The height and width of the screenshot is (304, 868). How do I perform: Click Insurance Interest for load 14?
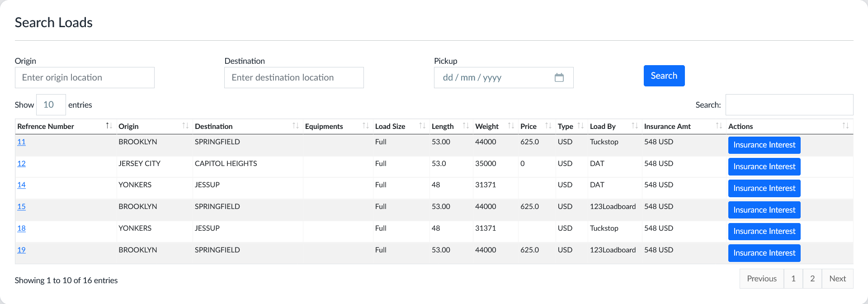coord(764,188)
